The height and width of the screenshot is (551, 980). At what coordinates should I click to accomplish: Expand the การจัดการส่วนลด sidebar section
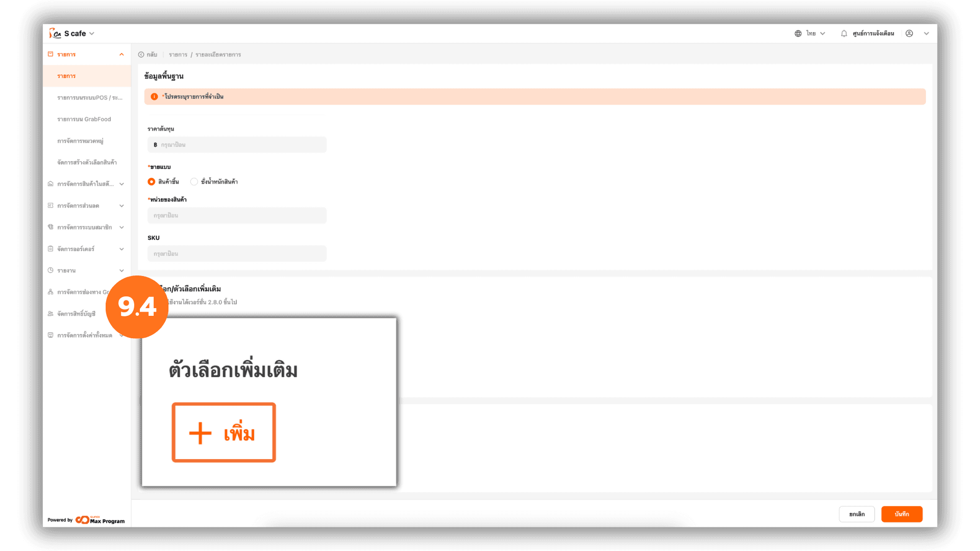(x=121, y=206)
